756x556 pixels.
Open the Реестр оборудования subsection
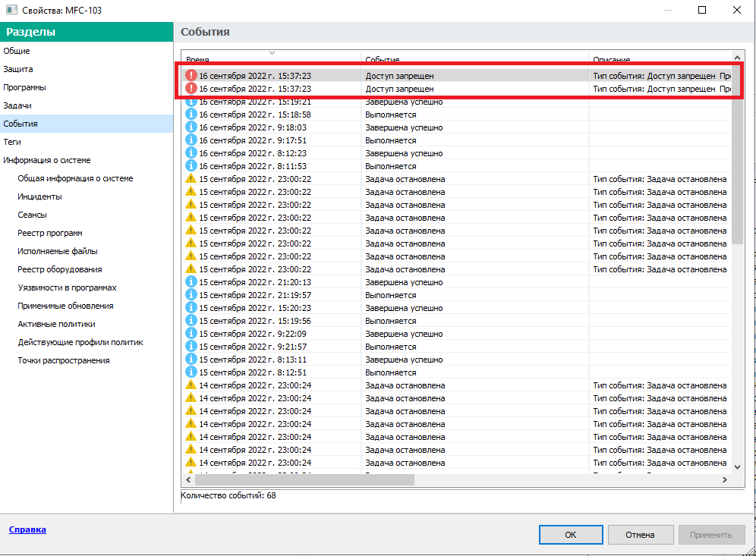[x=60, y=269]
